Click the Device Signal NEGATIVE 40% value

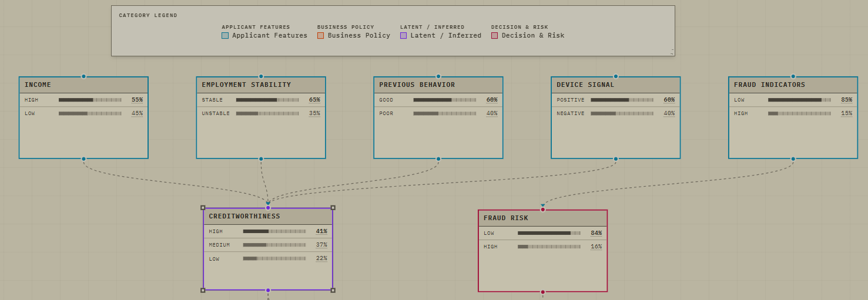(x=669, y=113)
